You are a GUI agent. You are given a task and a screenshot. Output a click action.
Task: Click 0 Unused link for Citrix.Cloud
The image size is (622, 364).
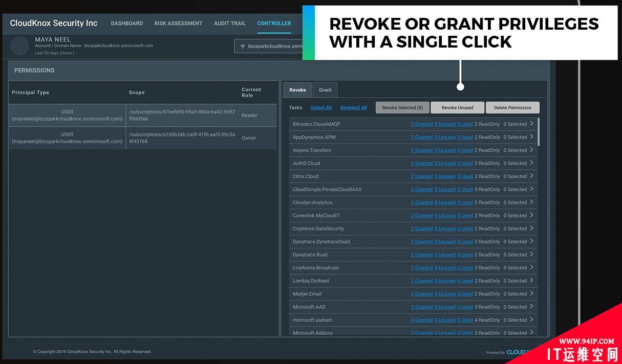[445, 176]
